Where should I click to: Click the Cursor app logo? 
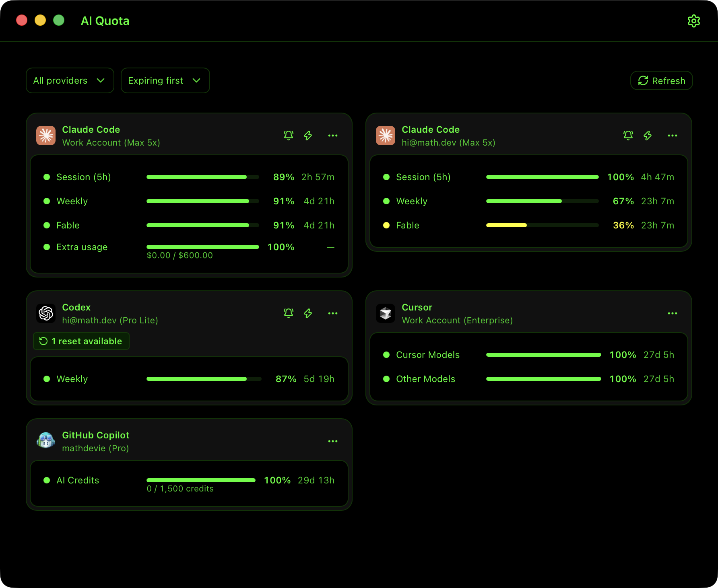(x=386, y=313)
